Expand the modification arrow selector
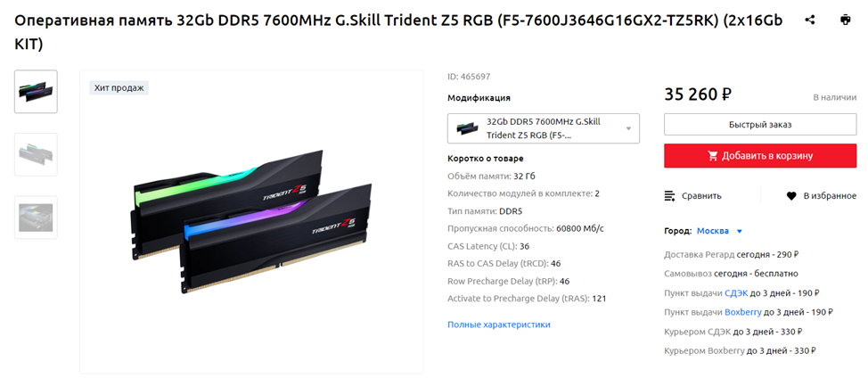868x378 pixels. pos(628,129)
